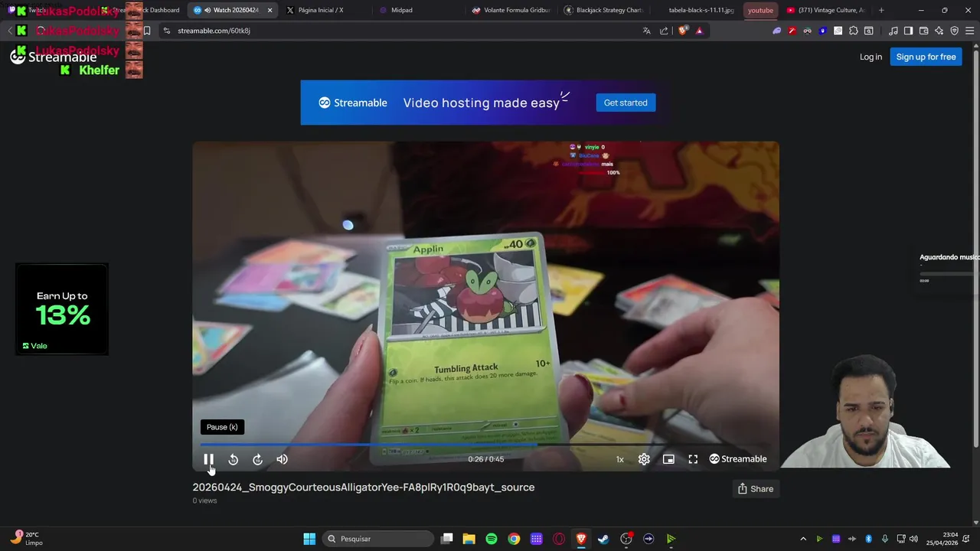Open the site settings icon in the address bar
The height and width of the screenshot is (551, 980).
tap(167, 31)
